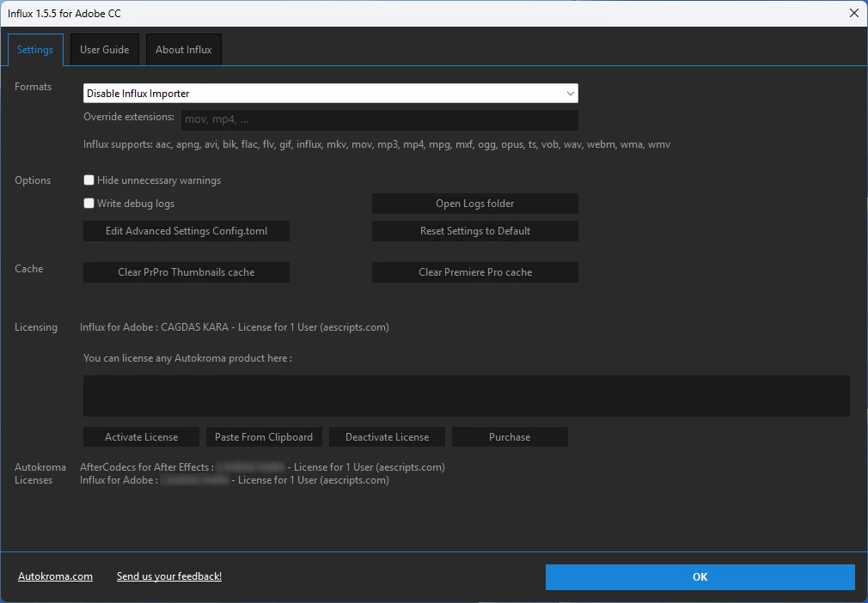The height and width of the screenshot is (603, 868).
Task: Click the Licensing section label
Action: (36, 327)
